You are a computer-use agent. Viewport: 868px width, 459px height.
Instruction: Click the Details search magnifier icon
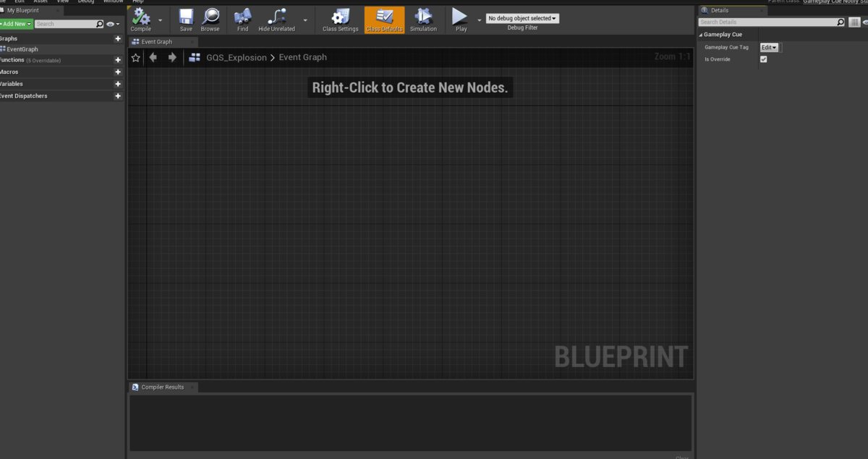tap(841, 22)
